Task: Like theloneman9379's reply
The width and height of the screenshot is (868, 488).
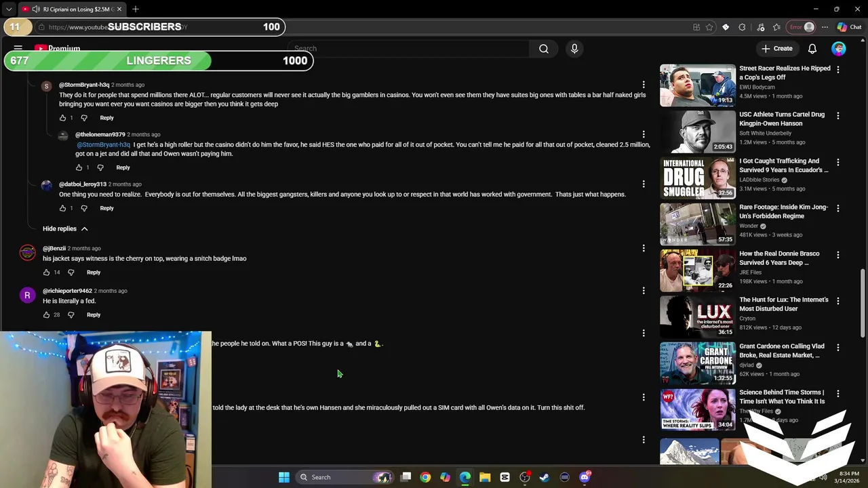Action: pos(79,167)
